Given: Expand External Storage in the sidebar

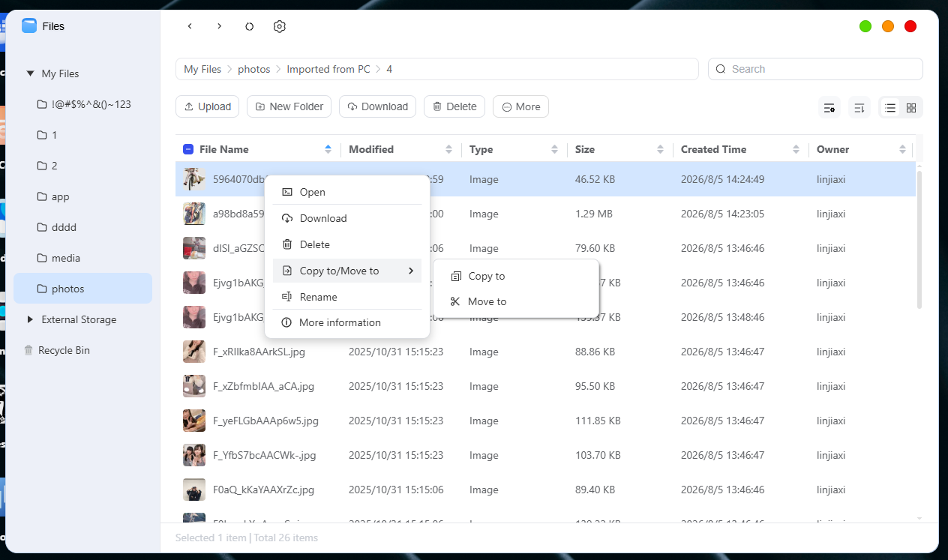Looking at the screenshot, I should [30, 319].
